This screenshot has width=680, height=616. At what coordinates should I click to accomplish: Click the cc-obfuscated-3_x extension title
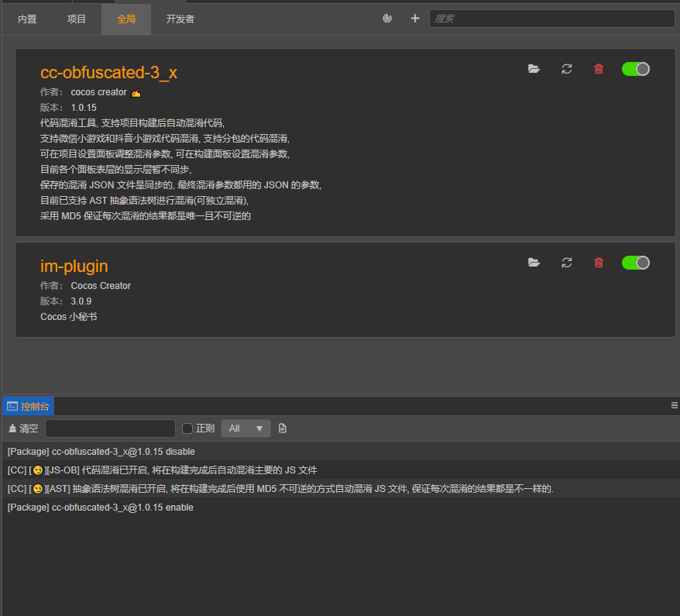click(x=109, y=72)
